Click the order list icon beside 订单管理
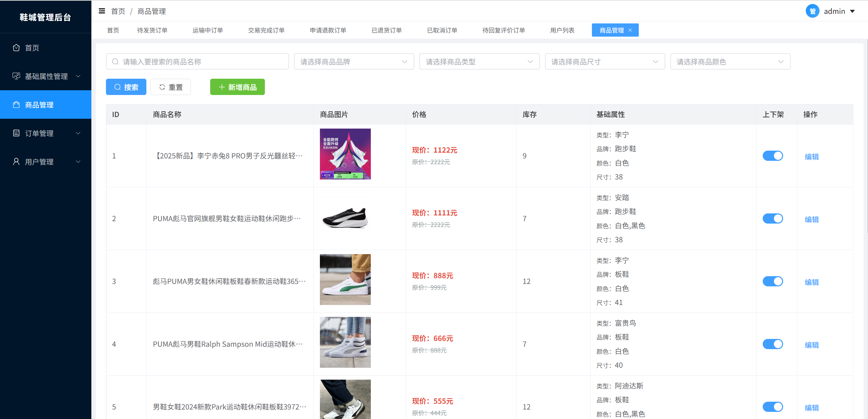 point(16,133)
